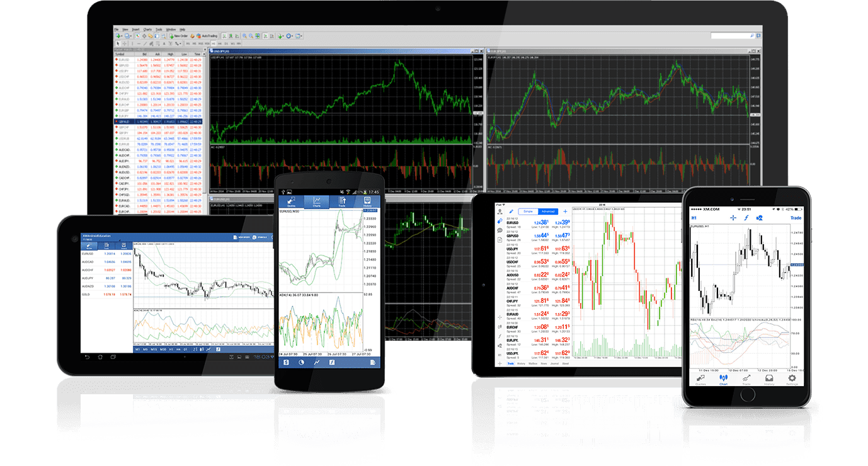This screenshot has height=466, width=868.
Task: Select the cursor arrow tool on desktop toolbar
Action: point(118,43)
